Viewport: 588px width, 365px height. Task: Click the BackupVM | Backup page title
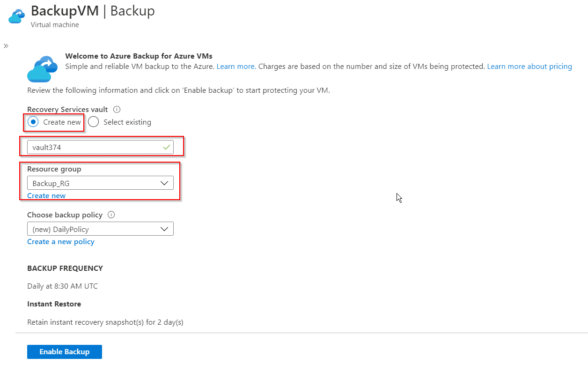coord(93,11)
